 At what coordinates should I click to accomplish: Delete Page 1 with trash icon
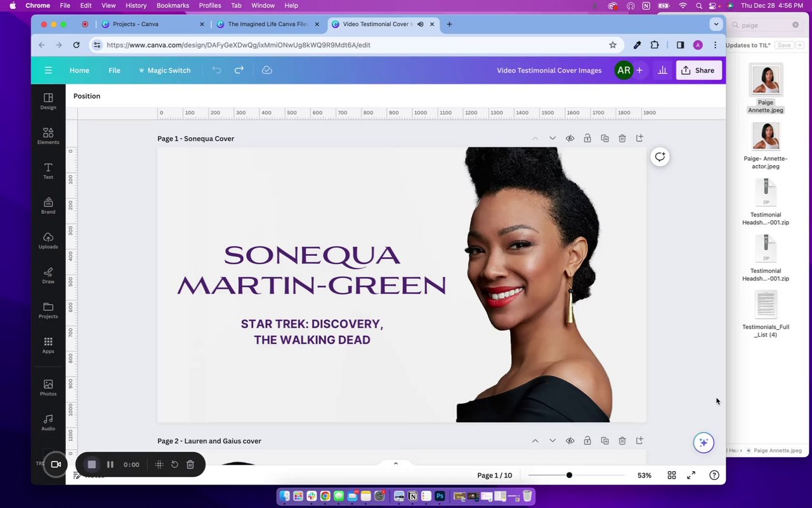point(622,138)
